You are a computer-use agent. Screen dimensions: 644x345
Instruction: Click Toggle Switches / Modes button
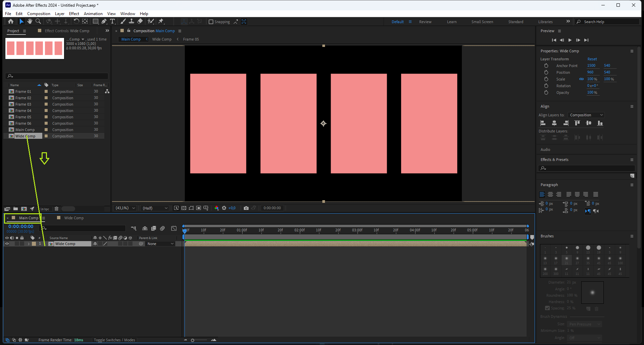coord(114,340)
